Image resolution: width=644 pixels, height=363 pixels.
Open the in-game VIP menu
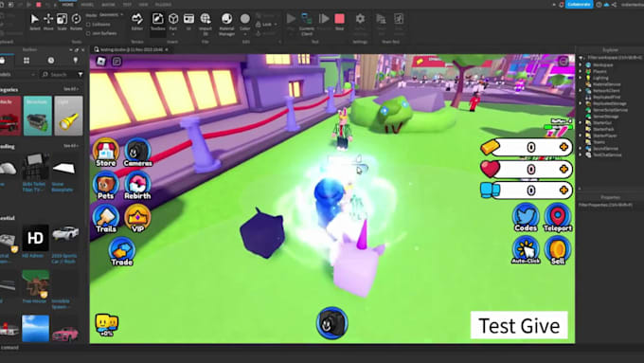coord(137,218)
